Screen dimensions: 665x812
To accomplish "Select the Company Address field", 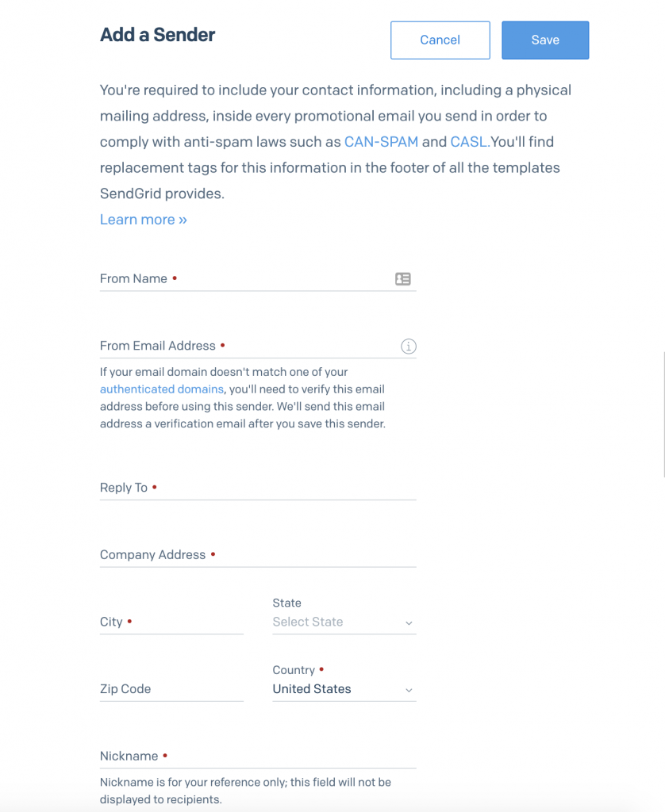I will [x=258, y=555].
